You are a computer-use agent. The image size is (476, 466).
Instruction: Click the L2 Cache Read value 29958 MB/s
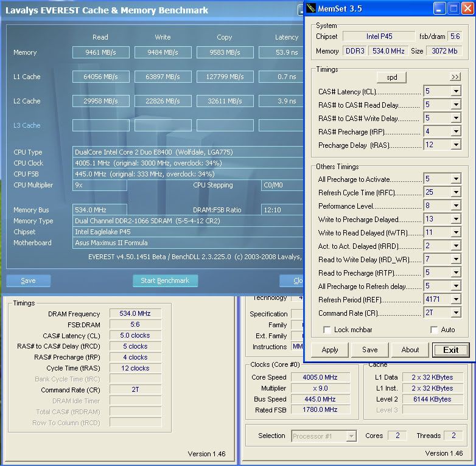click(101, 101)
